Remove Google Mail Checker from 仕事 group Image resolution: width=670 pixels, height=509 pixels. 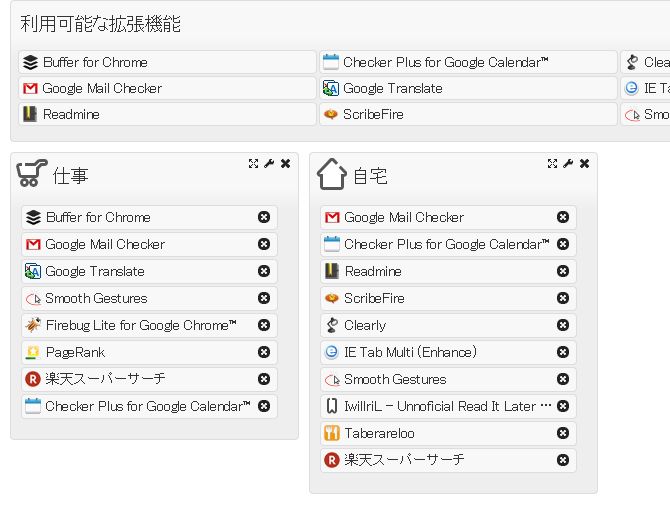tap(264, 244)
